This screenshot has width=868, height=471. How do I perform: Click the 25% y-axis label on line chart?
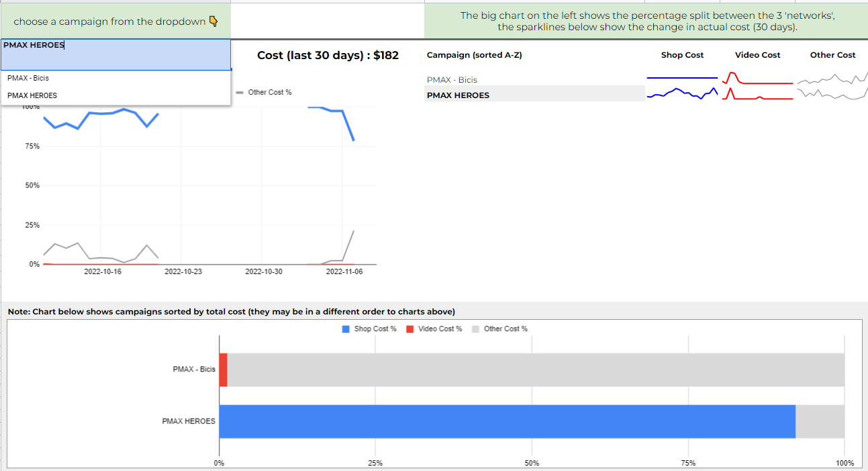pos(32,225)
